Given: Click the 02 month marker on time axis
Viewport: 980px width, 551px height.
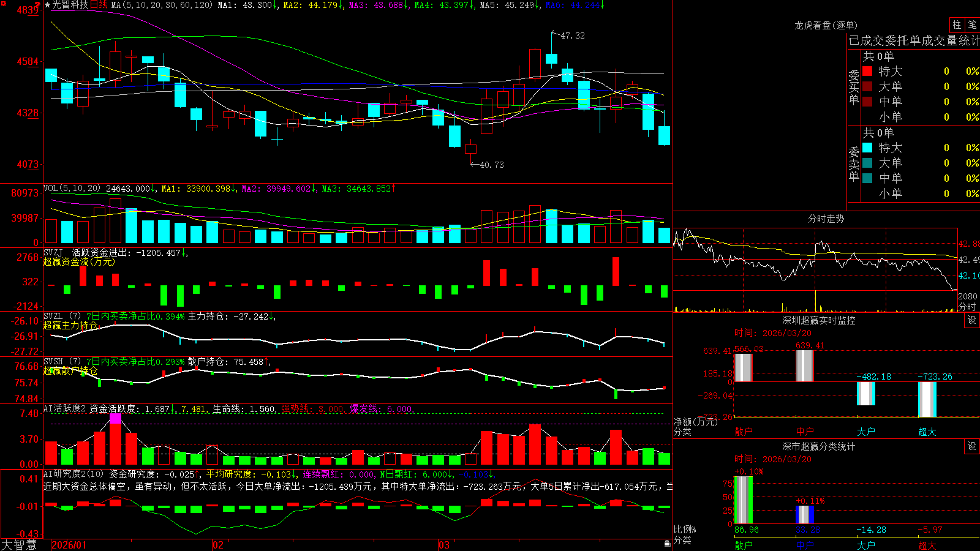Looking at the screenshot, I should pos(218,545).
